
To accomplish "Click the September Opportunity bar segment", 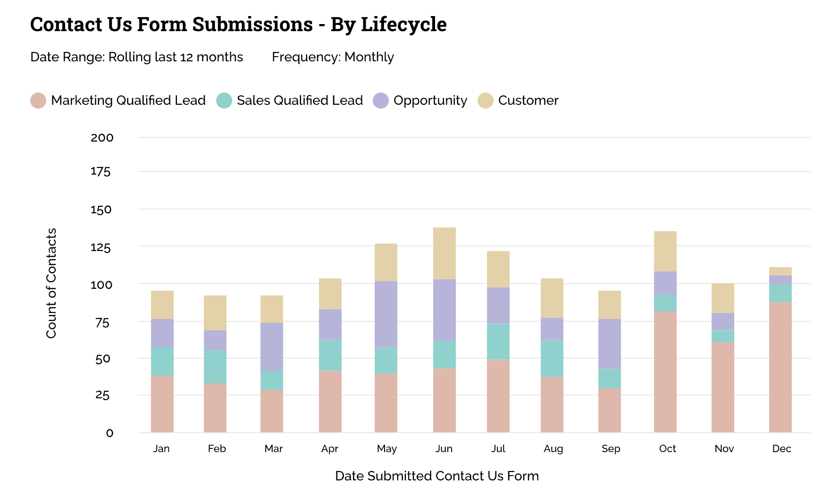I will coord(610,344).
